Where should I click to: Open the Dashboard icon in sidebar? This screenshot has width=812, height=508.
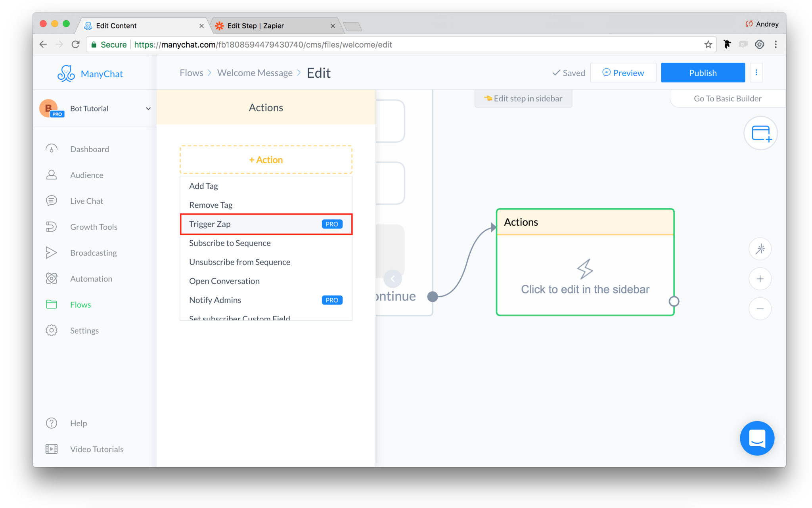pos(52,149)
